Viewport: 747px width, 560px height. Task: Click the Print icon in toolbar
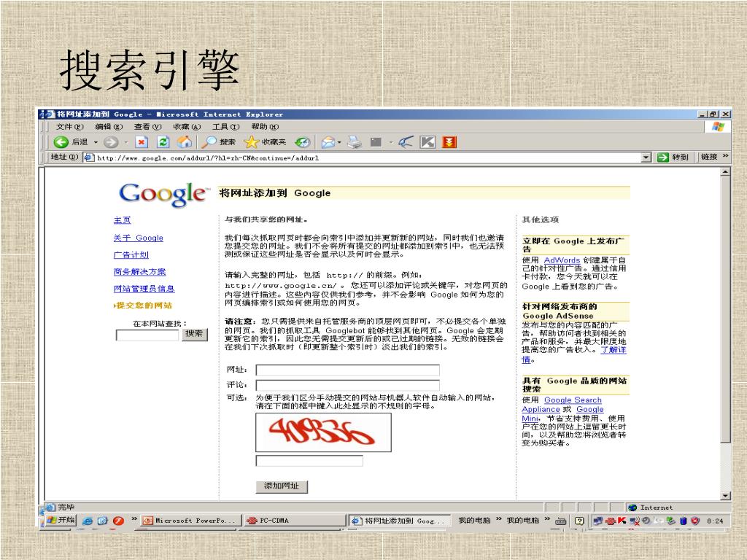point(354,142)
